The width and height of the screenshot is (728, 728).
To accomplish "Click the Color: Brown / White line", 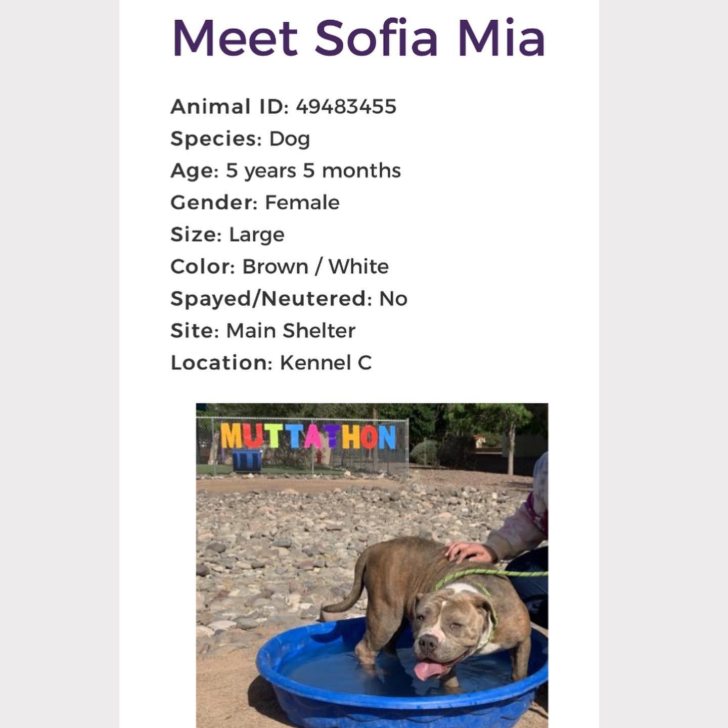I will click(x=280, y=266).
